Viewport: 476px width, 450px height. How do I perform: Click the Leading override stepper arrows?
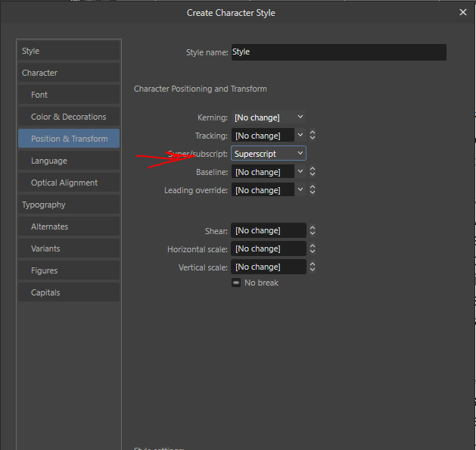click(x=313, y=190)
